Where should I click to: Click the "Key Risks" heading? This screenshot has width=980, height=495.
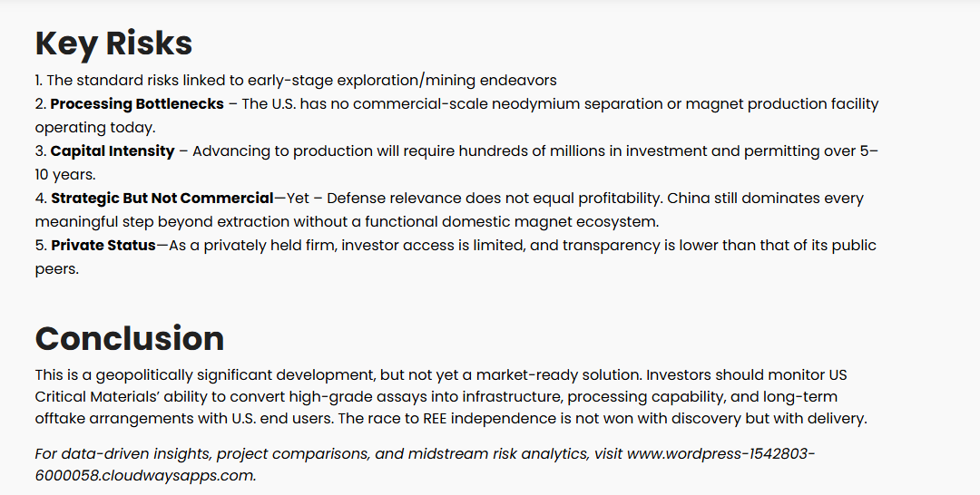click(113, 44)
